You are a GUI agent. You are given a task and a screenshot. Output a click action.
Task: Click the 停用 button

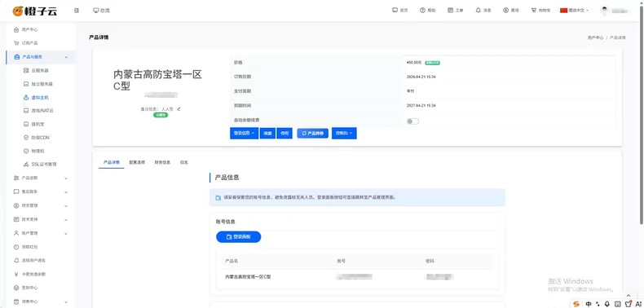285,134
